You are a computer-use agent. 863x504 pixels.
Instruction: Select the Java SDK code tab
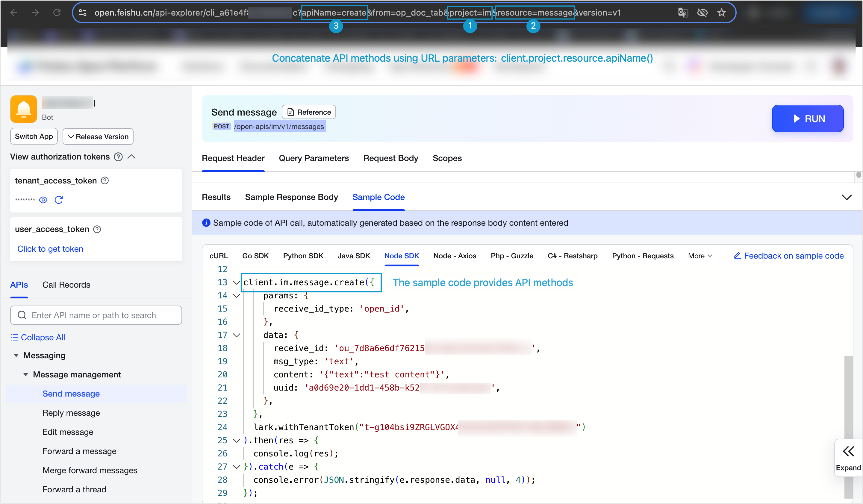point(354,256)
